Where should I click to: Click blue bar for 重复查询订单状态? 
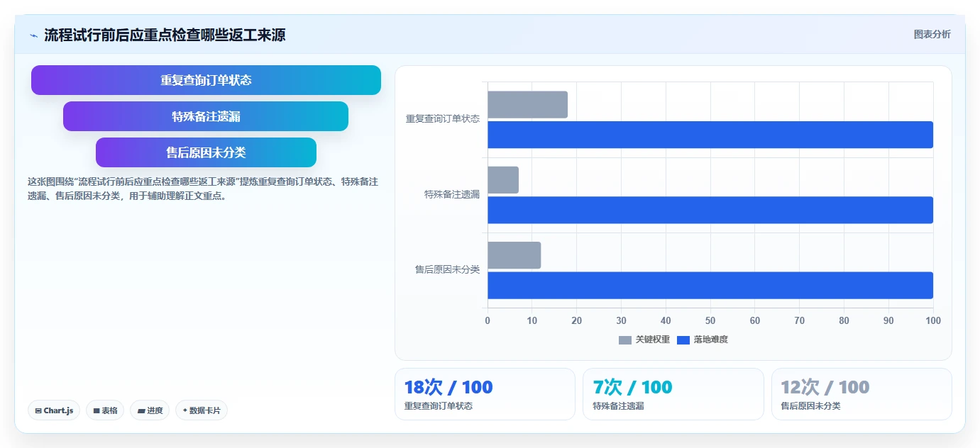coord(710,135)
